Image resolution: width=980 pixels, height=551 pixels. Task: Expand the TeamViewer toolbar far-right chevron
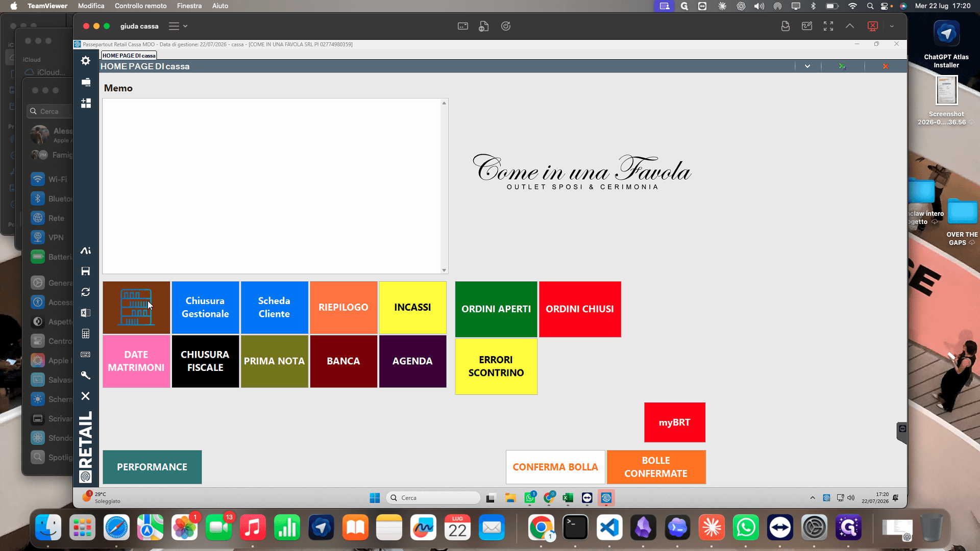click(x=892, y=26)
